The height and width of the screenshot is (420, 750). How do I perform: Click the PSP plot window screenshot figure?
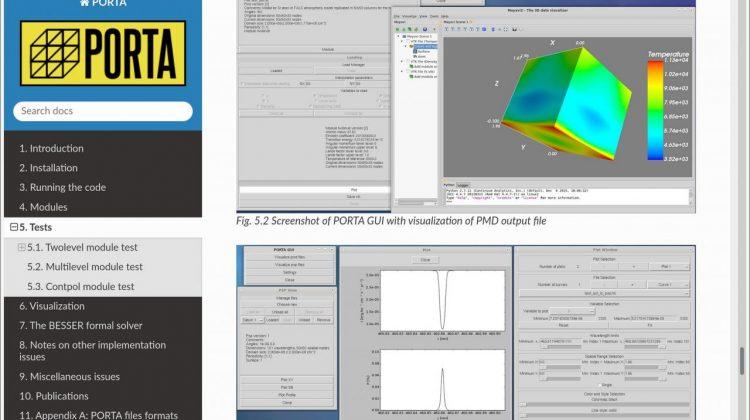pos(466,333)
